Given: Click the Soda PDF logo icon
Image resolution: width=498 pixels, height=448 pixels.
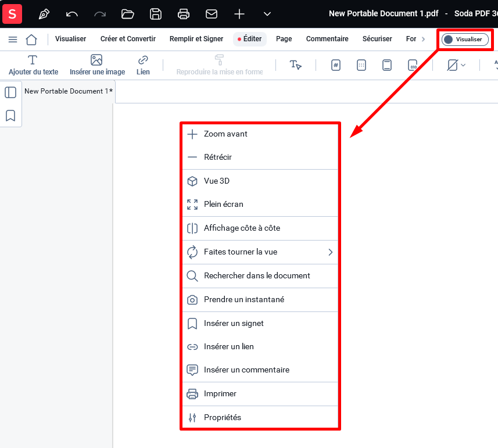Looking at the screenshot, I should point(12,13).
